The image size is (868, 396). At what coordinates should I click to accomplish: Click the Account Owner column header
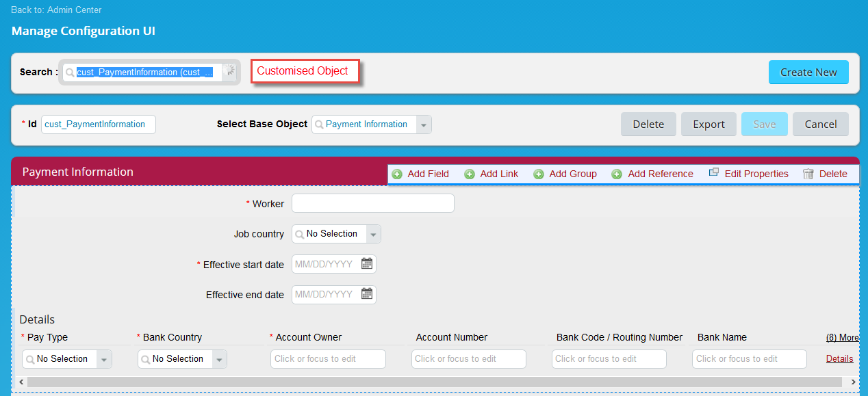point(309,337)
